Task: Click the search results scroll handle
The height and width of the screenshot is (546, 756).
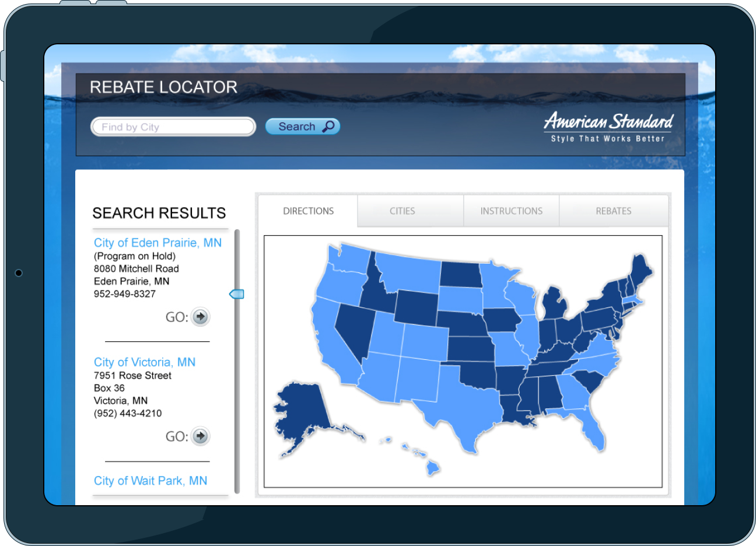Action: point(237,294)
